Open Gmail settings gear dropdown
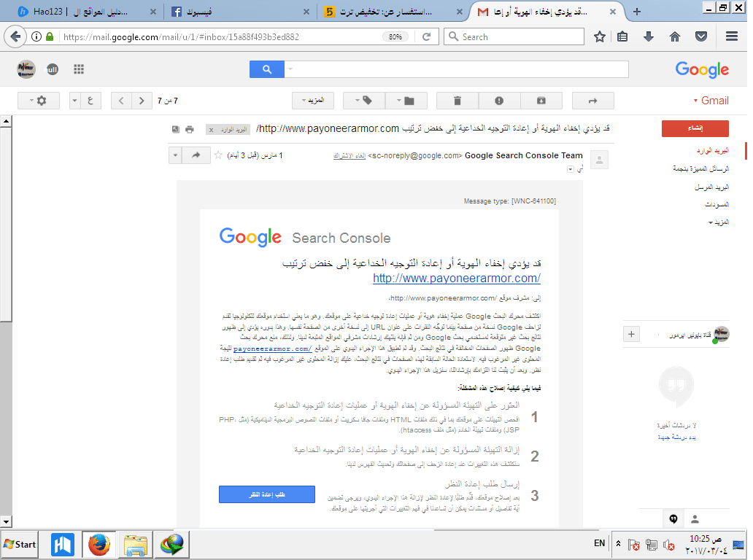Image resolution: width=753 pixels, height=560 pixels. 39,101
